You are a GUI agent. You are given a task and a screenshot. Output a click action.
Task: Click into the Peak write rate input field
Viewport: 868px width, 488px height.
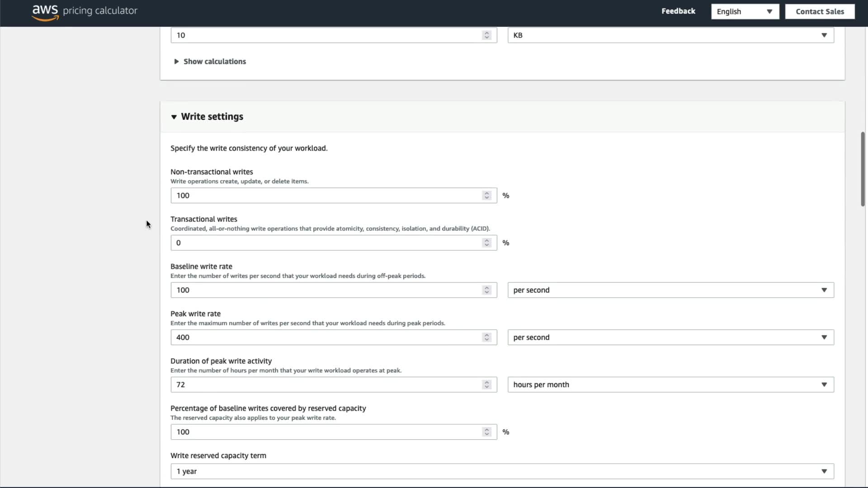[325, 338]
